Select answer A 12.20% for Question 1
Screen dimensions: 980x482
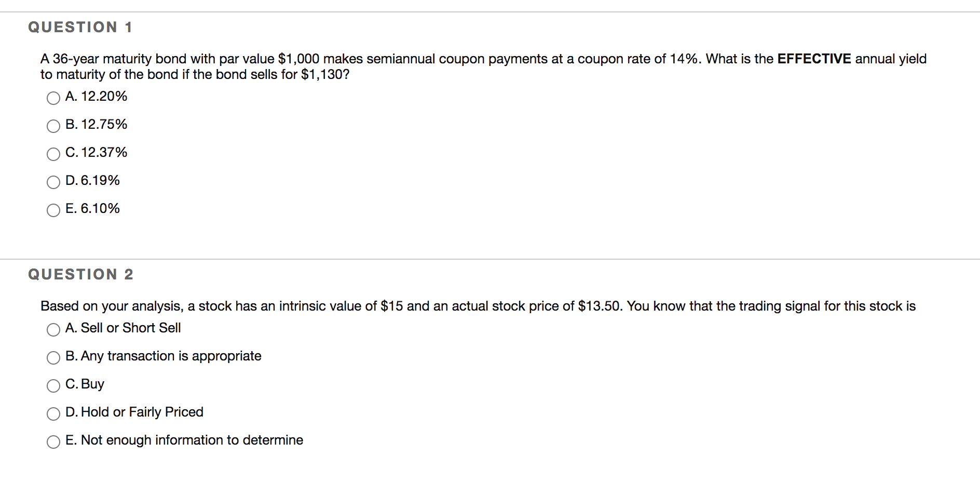53,98
